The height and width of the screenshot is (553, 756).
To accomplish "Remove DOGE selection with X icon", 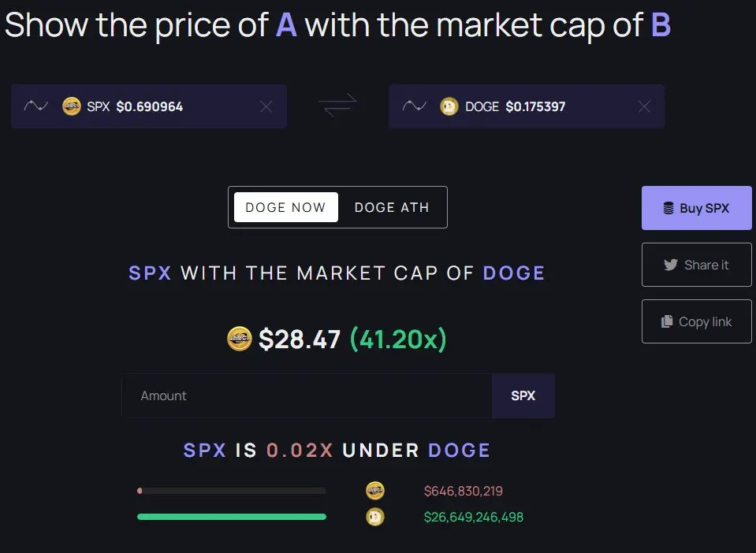I will 644,106.
